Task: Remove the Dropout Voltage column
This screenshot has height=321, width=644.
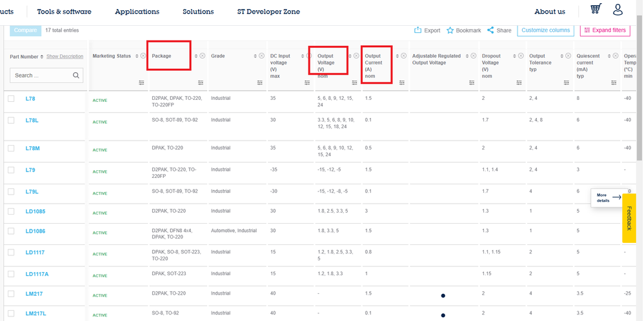Action: 521,56
